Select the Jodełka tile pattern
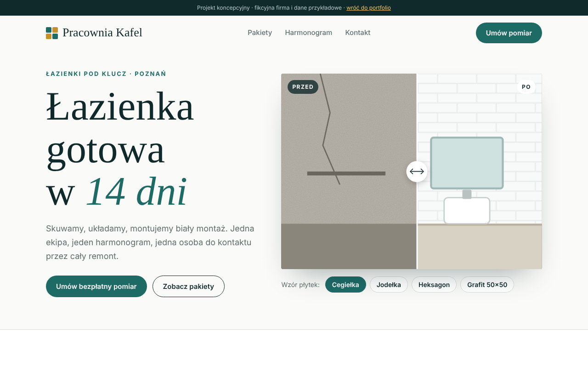The height and width of the screenshot is (368, 588). click(389, 285)
